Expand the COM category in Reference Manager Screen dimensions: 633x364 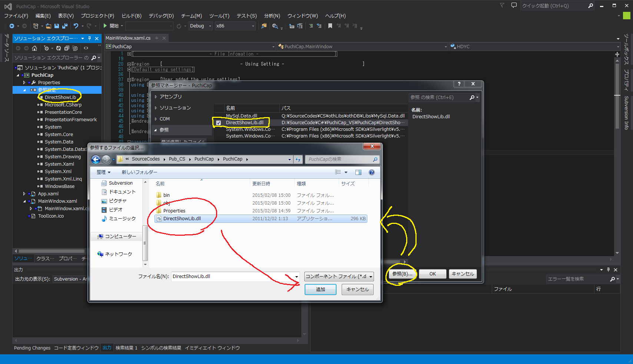(156, 119)
